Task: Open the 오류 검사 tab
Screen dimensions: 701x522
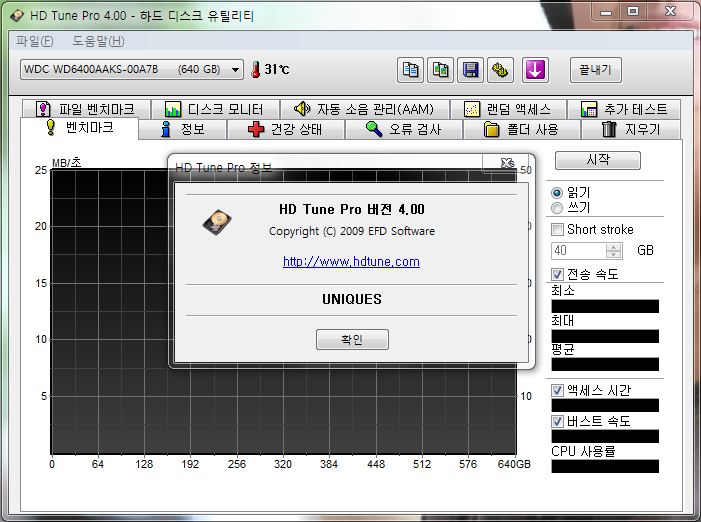Action: [404, 130]
